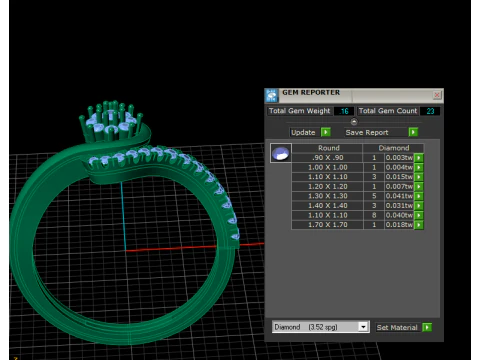Click green arrow for .90 X .90 row

pyautogui.click(x=419, y=158)
